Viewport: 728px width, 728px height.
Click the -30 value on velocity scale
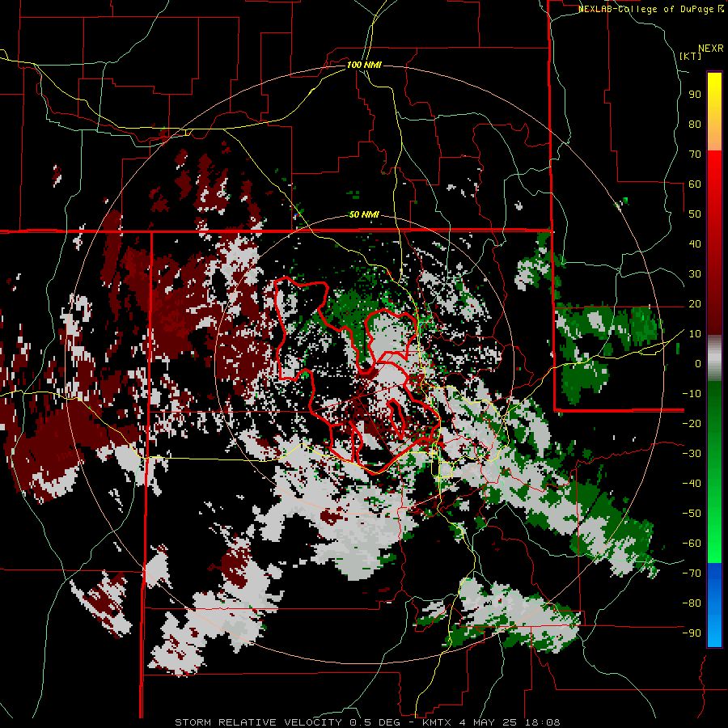point(692,454)
